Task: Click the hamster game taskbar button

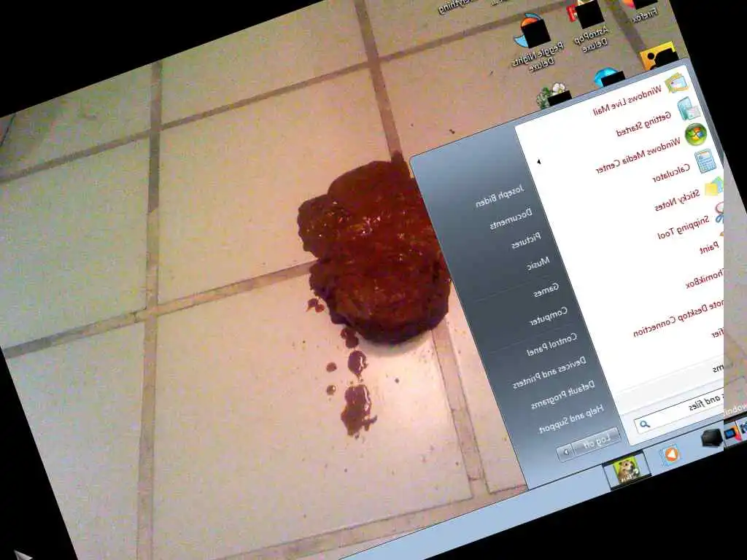Action: click(x=627, y=470)
